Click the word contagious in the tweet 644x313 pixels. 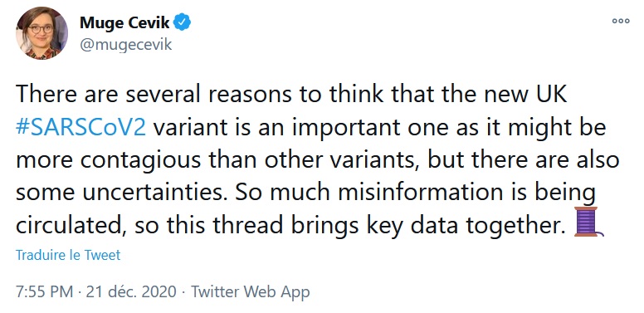[x=140, y=159]
